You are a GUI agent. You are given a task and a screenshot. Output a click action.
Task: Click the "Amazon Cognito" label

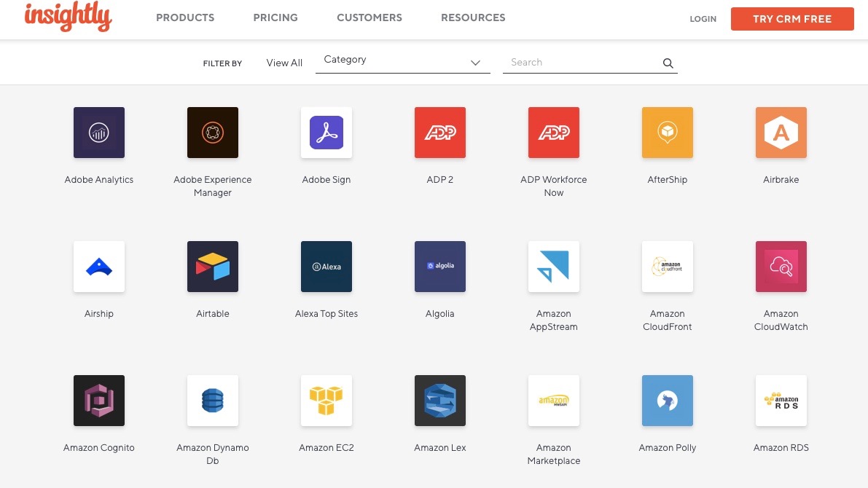[x=99, y=448]
